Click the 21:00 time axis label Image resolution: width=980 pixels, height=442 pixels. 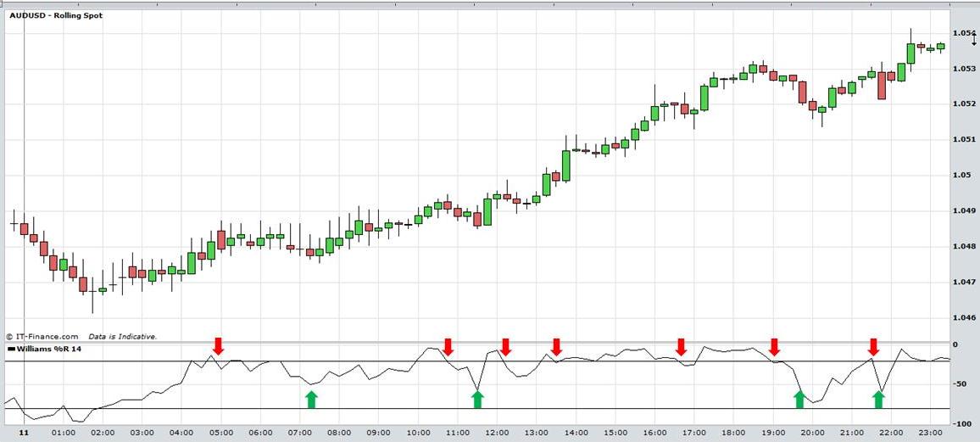tap(851, 433)
